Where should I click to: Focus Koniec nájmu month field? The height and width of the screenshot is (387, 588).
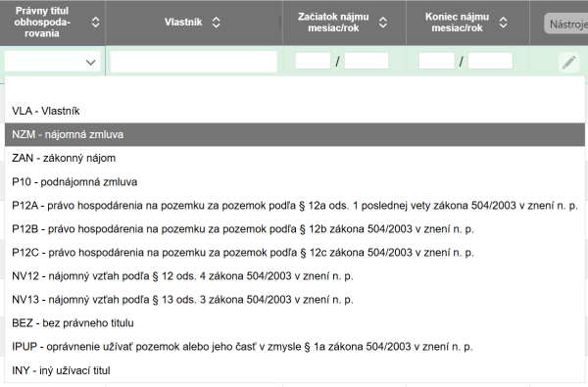[436, 61]
